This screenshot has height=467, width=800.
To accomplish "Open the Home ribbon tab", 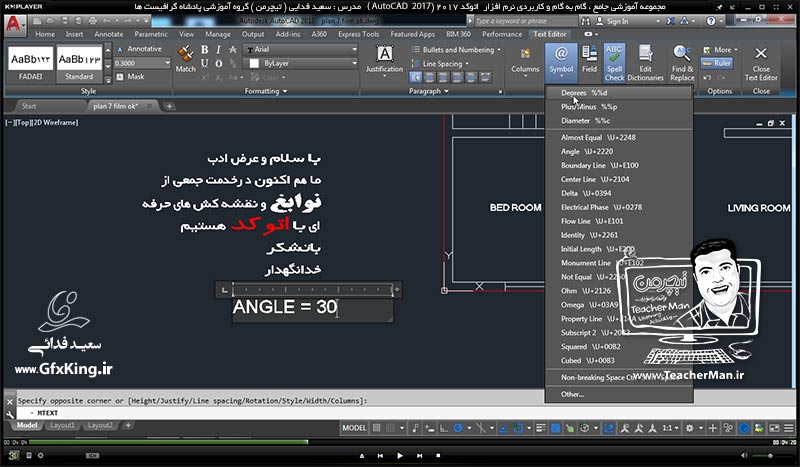I will point(45,34).
